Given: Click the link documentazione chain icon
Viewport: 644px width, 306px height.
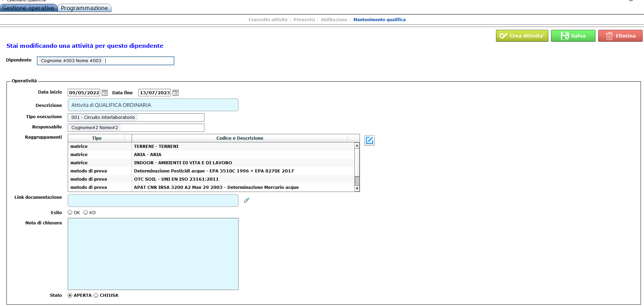Looking at the screenshot, I should click(246, 200).
